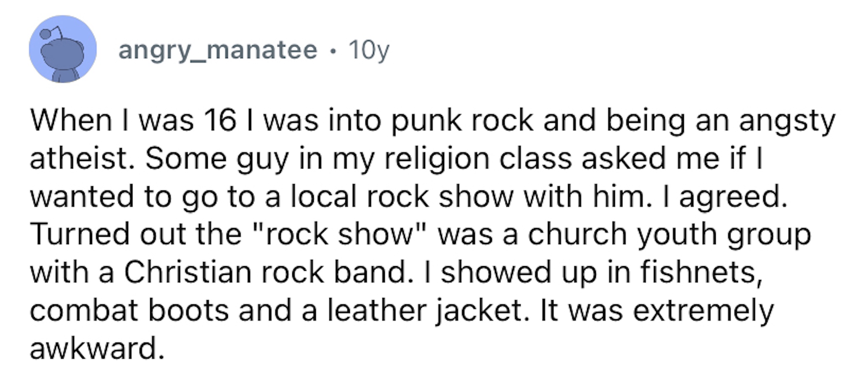868x375 pixels.
Task: Click the dot separator before the timestamp
Action: coord(333,51)
